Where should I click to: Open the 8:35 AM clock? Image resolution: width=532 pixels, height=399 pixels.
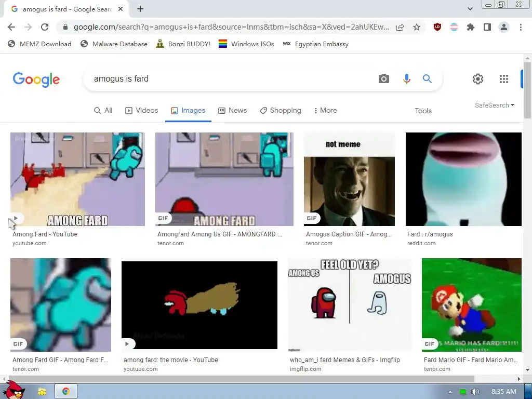coord(503,392)
